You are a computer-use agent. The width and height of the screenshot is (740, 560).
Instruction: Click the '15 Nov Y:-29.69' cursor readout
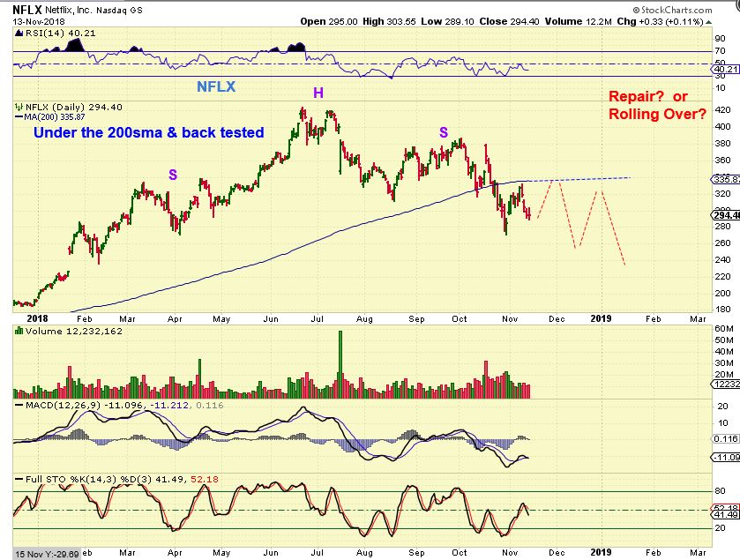[x=47, y=555]
